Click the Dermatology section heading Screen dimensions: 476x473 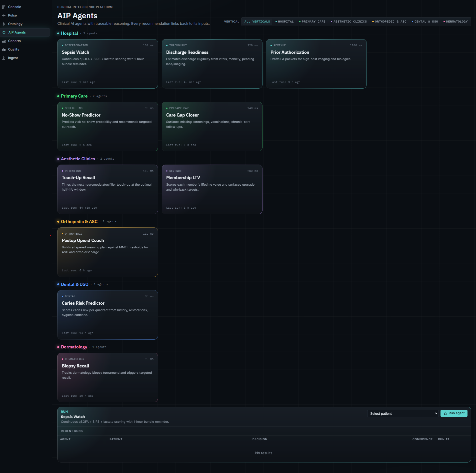click(74, 347)
